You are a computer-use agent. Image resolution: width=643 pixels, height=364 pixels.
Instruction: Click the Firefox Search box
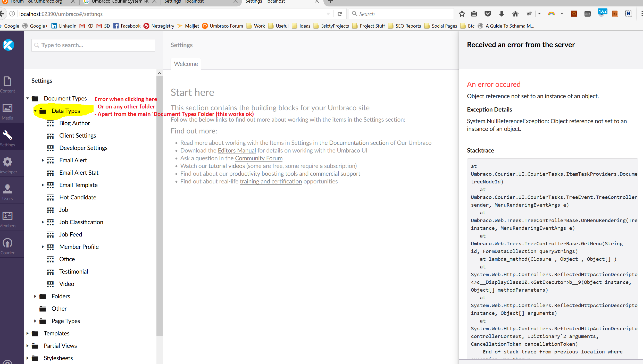(401, 14)
